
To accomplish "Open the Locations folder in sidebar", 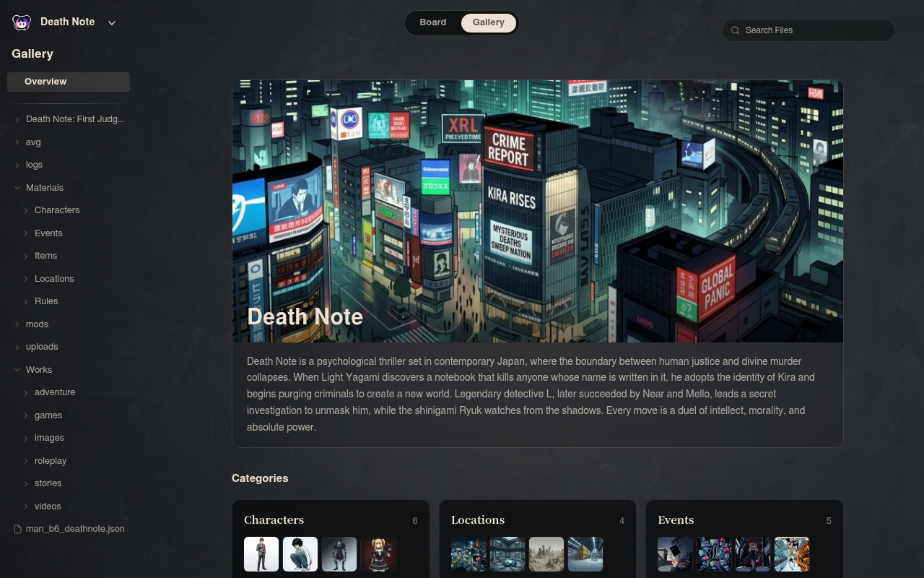I will point(54,279).
